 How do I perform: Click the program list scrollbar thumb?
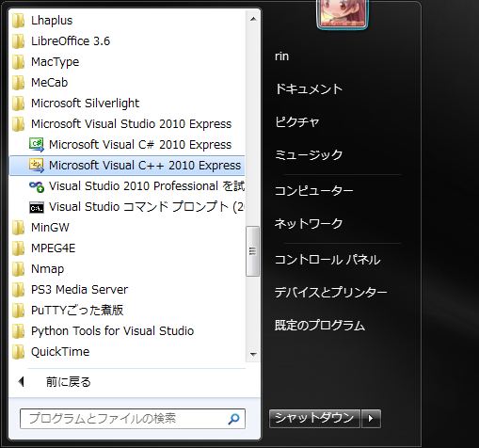pyautogui.click(x=252, y=251)
